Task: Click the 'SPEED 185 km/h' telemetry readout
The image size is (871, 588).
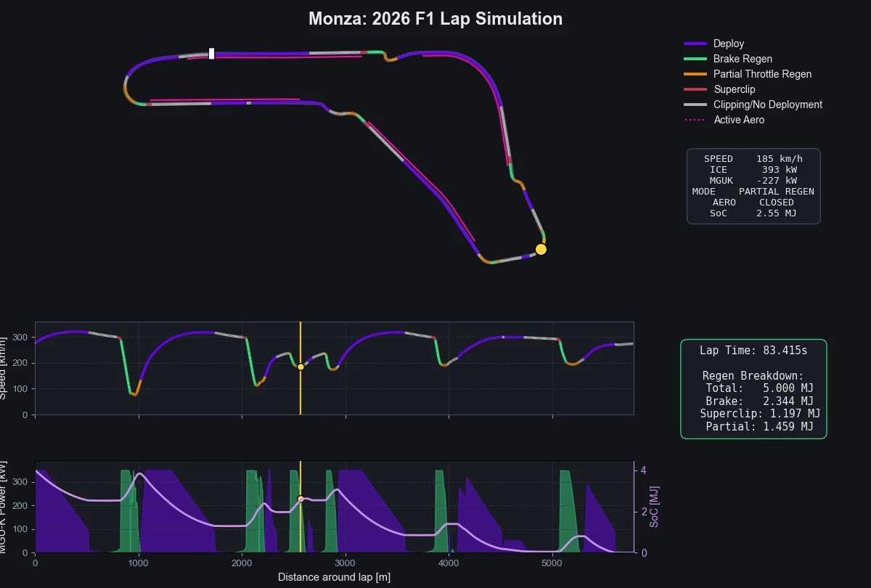Action: [x=753, y=159]
